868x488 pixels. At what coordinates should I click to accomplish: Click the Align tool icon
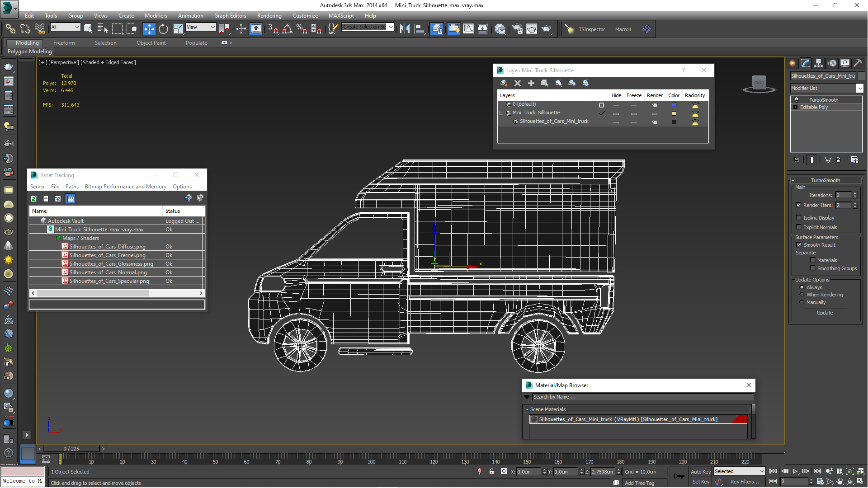[420, 29]
